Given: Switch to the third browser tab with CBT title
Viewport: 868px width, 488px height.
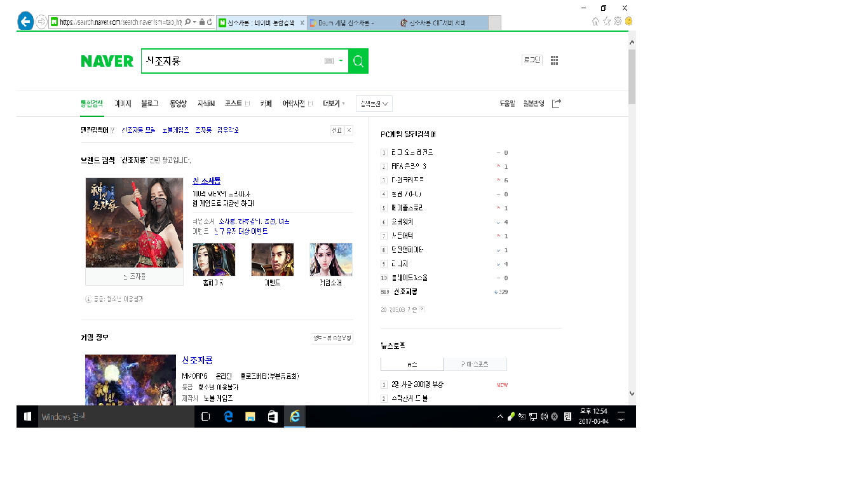Looking at the screenshot, I should 444,23.
